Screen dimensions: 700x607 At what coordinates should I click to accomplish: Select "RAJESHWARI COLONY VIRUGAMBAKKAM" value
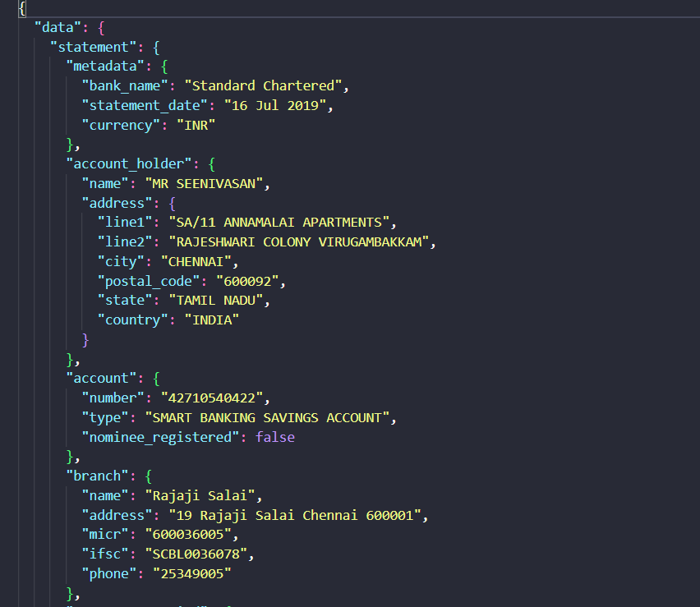[299, 242]
